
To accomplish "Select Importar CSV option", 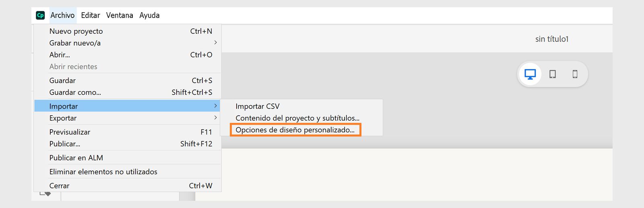I will [x=258, y=106].
